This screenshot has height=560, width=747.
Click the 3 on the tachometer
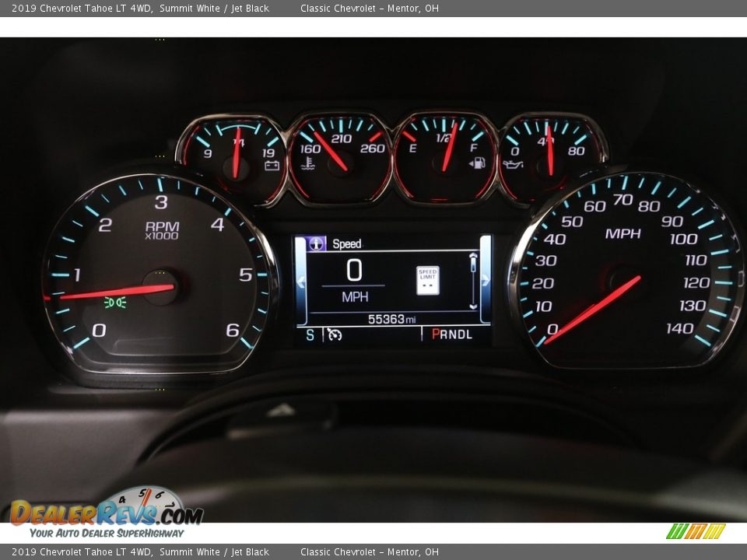coord(161,202)
